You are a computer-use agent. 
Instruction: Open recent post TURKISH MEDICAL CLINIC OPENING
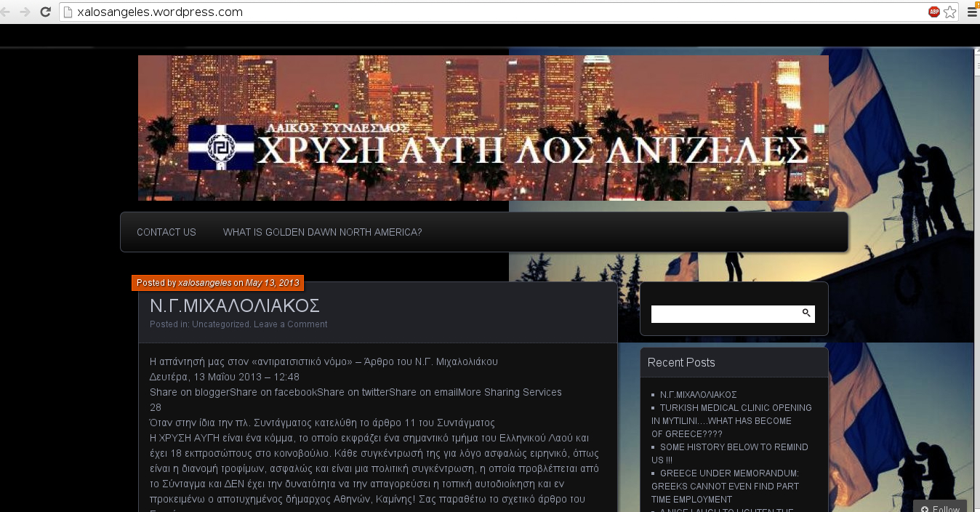[x=731, y=421]
